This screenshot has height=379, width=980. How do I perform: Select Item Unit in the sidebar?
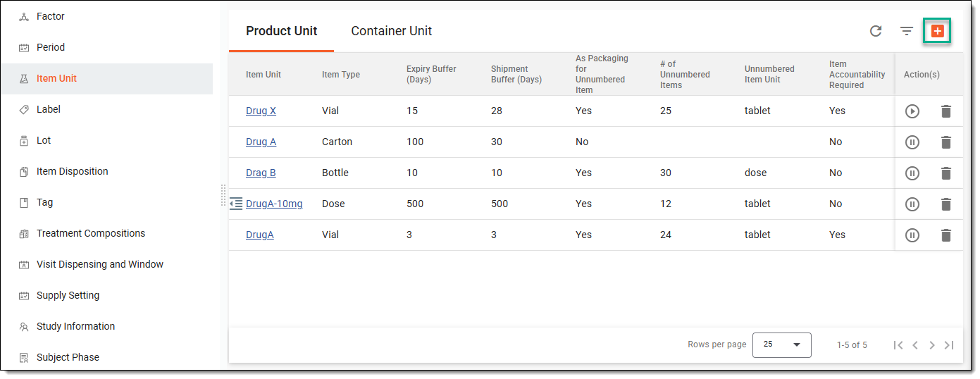click(106, 78)
